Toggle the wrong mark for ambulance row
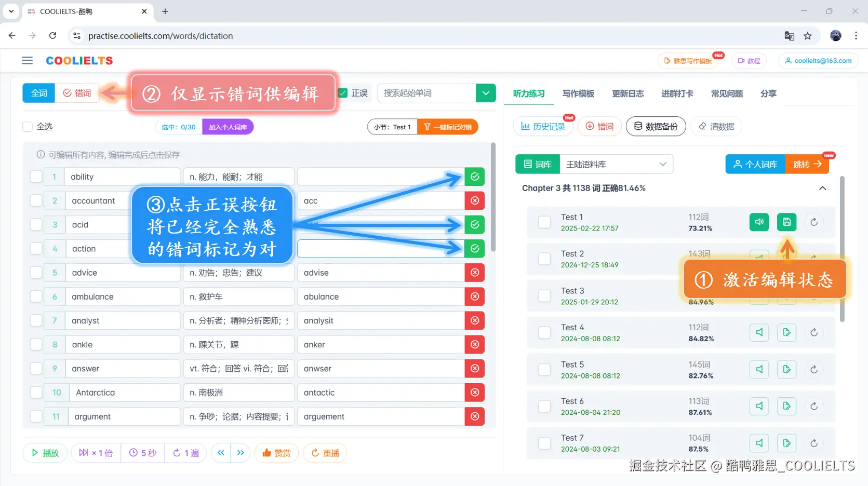Image resolution: width=868 pixels, height=486 pixels. tap(475, 296)
